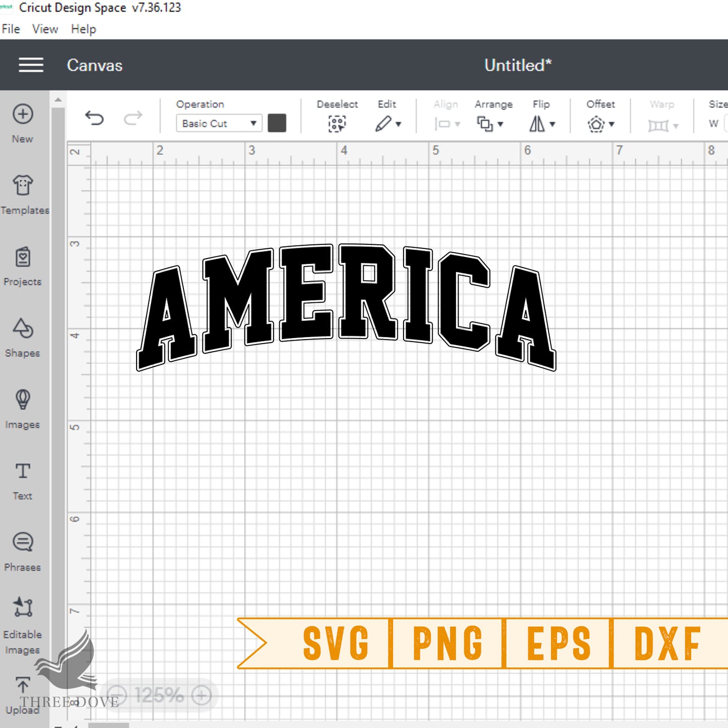Zoom out with the minus button
The height and width of the screenshot is (728, 728).
[117, 696]
